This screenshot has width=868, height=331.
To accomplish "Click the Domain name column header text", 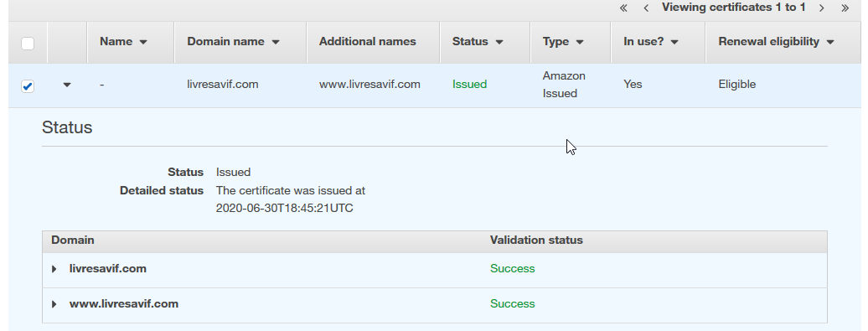I will click(x=226, y=42).
